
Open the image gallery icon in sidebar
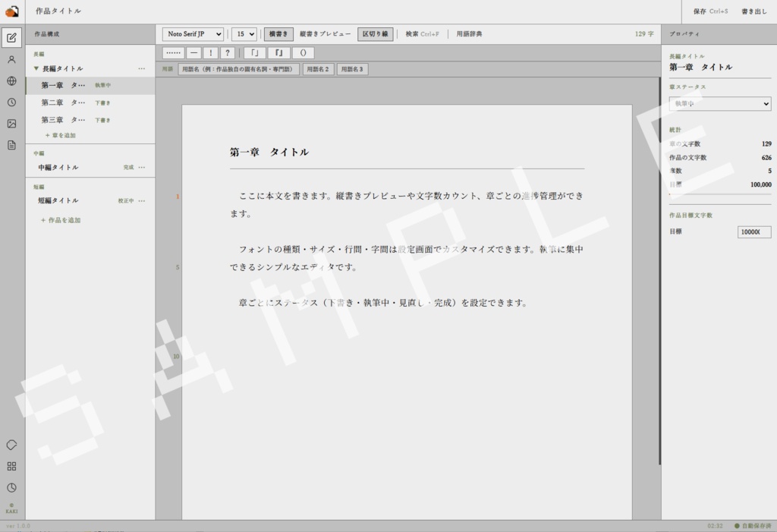pos(11,124)
